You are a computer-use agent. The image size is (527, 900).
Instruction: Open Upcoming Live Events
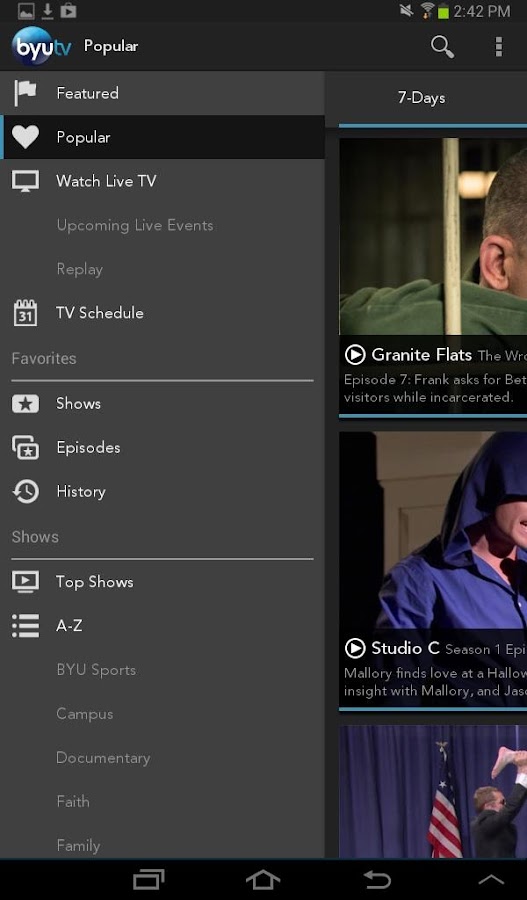(x=162, y=225)
